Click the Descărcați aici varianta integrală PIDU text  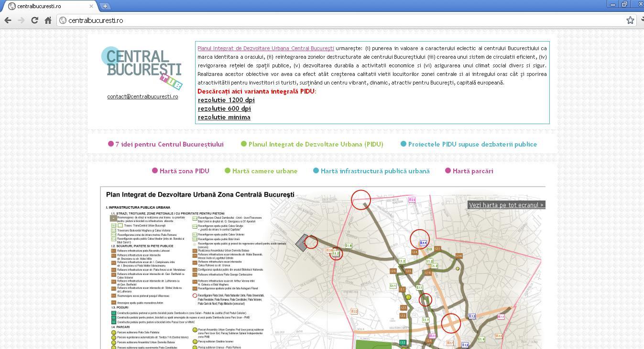[x=257, y=91]
